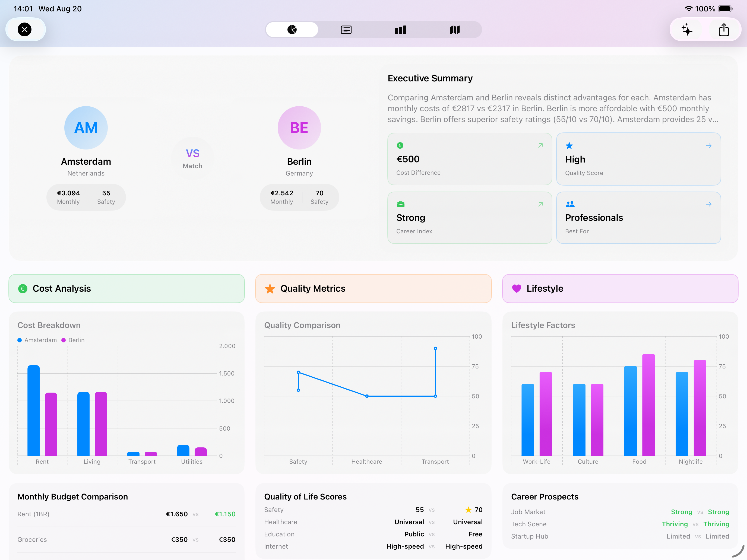Image resolution: width=747 pixels, height=560 pixels.
Task: Tap the pie chart overview tab
Action: tap(292, 30)
